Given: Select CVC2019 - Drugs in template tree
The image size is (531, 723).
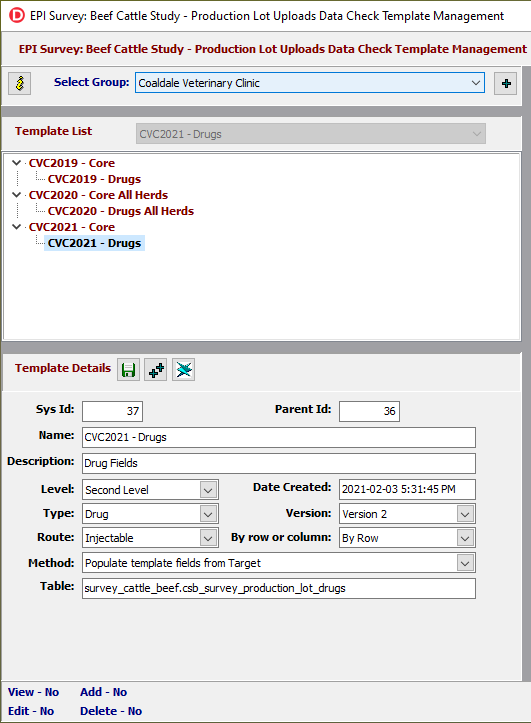Looking at the screenshot, I should [x=94, y=179].
